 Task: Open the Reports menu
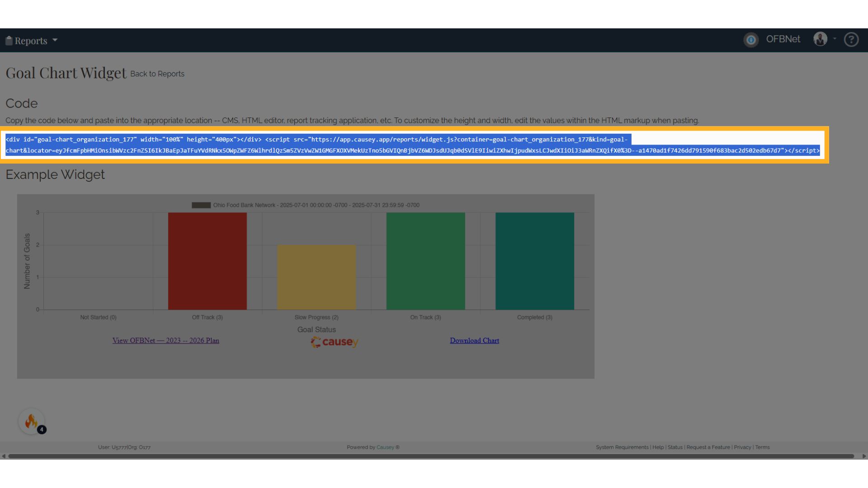point(31,41)
